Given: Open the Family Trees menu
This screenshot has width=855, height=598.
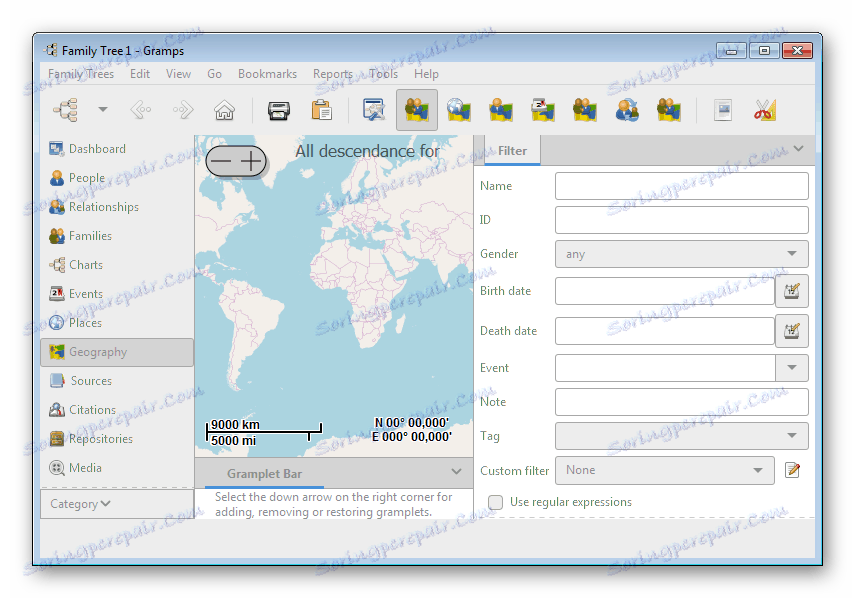Looking at the screenshot, I should click(x=81, y=74).
